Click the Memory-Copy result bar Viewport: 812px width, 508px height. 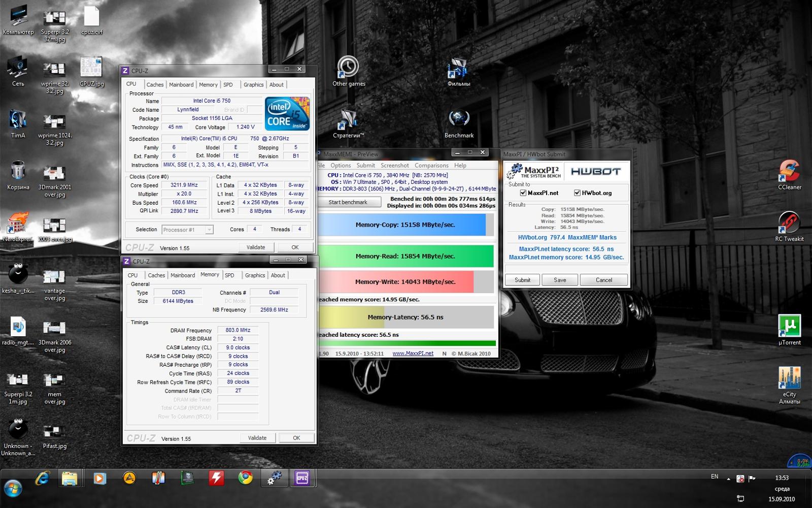click(405, 225)
